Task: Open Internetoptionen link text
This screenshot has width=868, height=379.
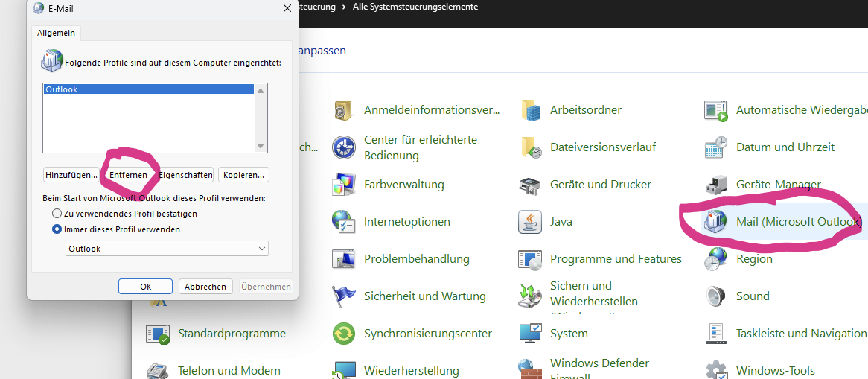Action: pyautogui.click(x=407, y=222)
